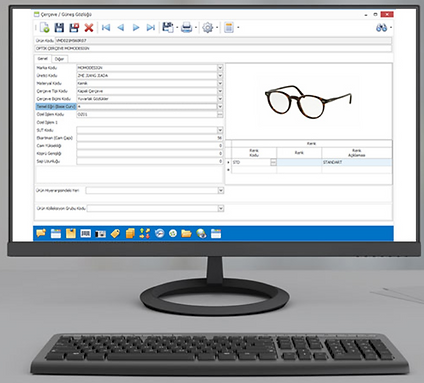The image size is (424, 383).
Task: Click the camera icon in the bottom bar
Action: pos(100,234)
